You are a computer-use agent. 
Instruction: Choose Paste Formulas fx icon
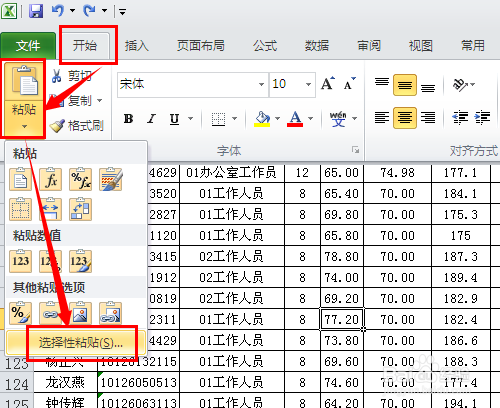[x=51, y=179]
